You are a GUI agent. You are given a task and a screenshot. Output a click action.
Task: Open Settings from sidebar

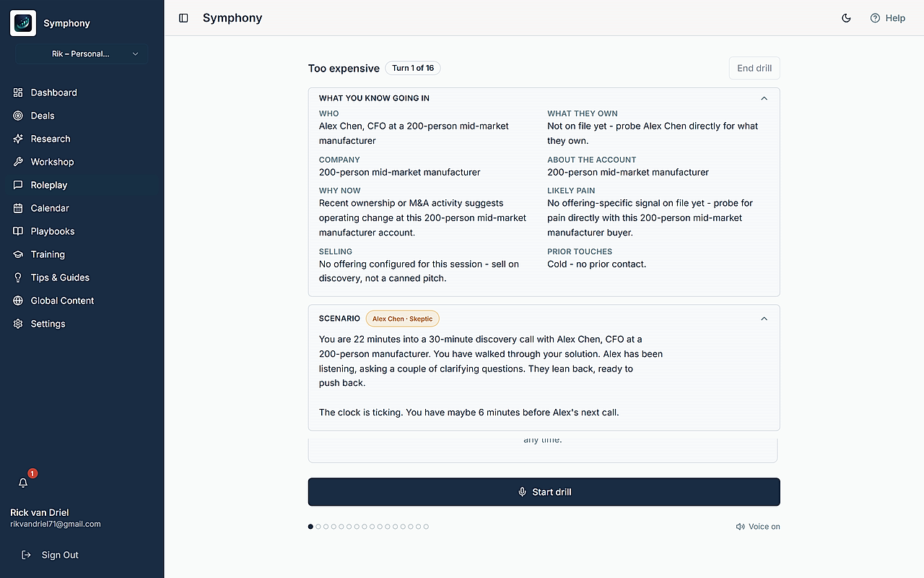click(82, 324)
